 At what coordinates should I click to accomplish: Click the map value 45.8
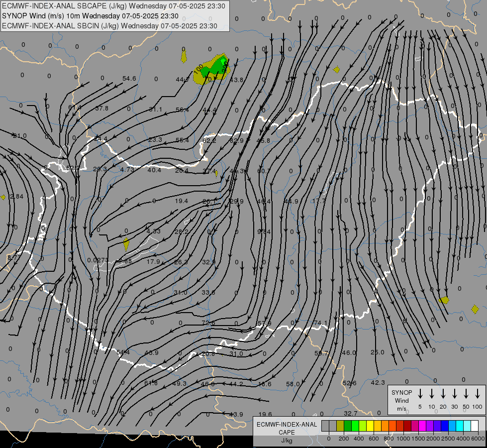(x=263, y=140)
